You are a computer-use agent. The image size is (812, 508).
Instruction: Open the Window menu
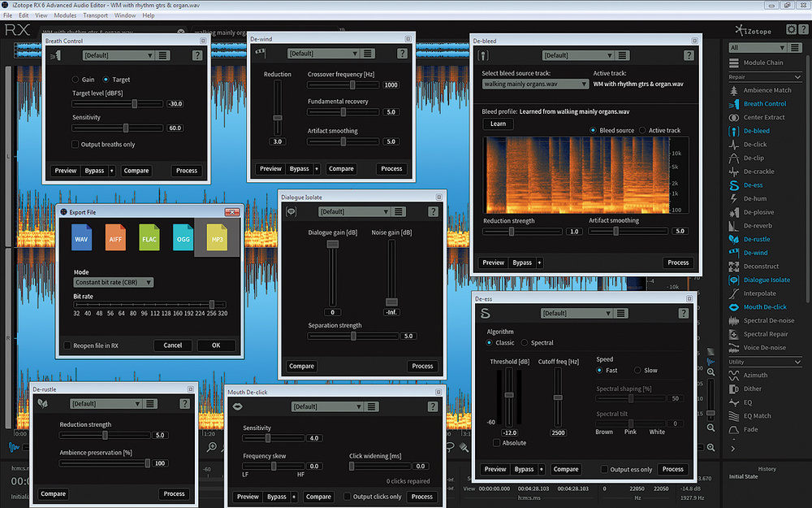(125, 15)
